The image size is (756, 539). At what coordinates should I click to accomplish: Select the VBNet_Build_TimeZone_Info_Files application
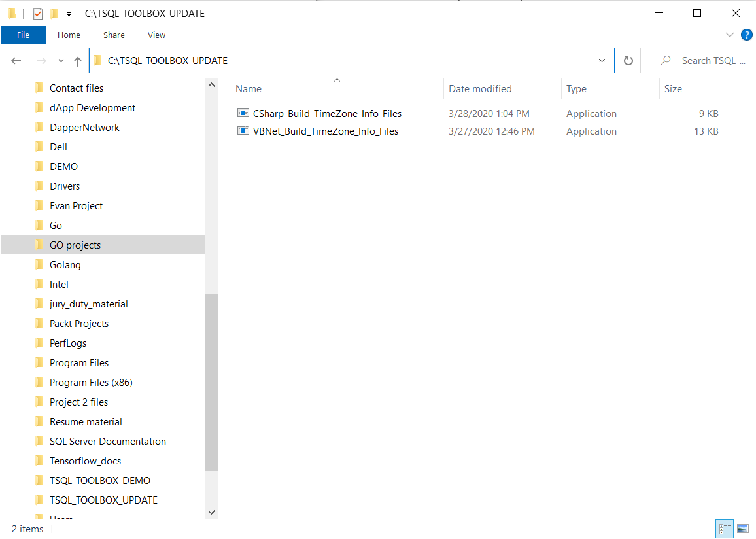(x=326, y=131)
